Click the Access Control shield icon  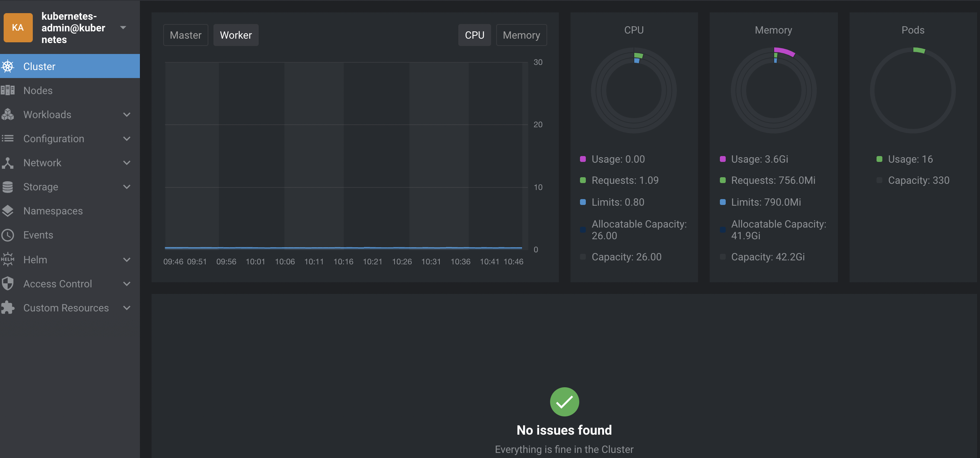pyautogui.click(x=8, y=284)
